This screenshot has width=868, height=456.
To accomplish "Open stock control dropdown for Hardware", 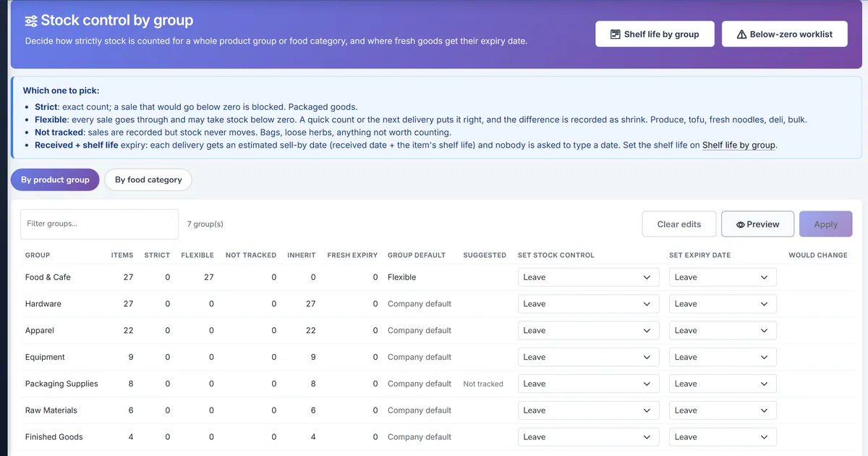I will (588, 304).
